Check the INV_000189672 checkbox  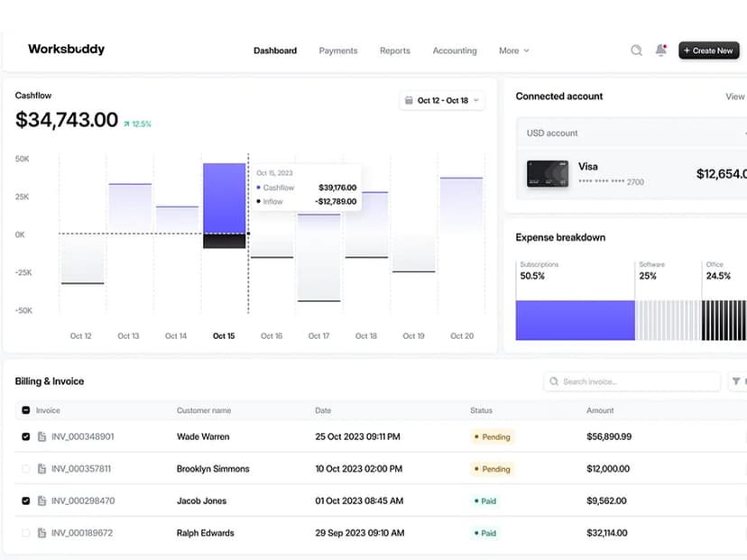26,533
